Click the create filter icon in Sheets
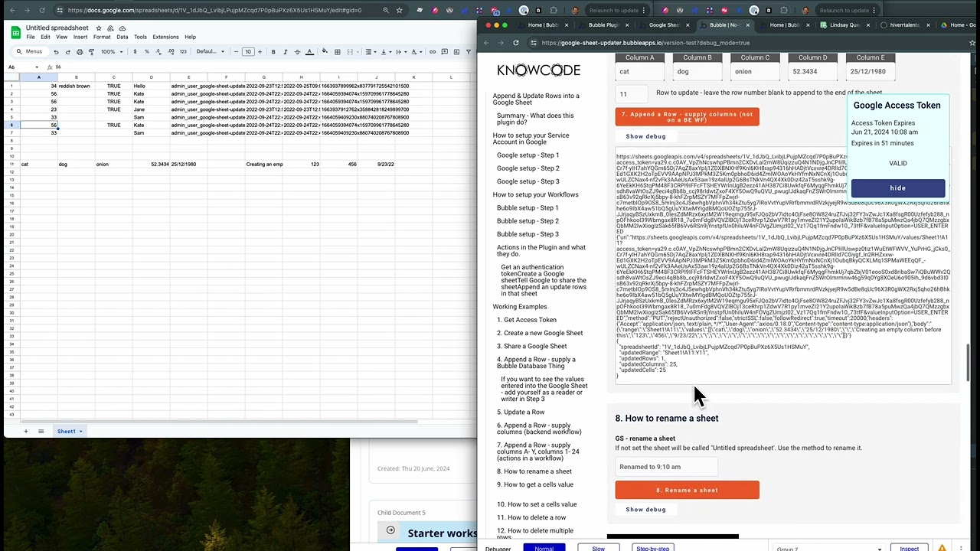 coord(469,52)
